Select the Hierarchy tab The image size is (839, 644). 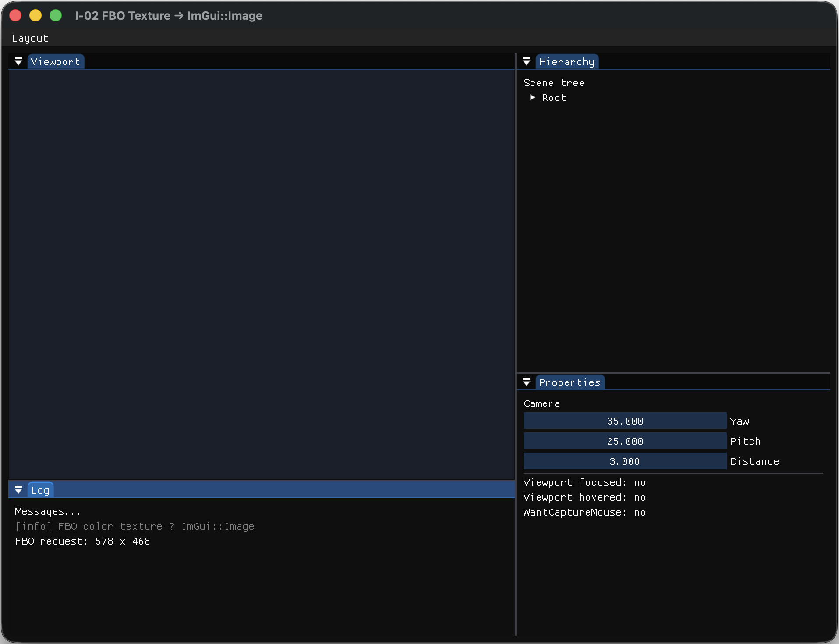coord(566,62)
